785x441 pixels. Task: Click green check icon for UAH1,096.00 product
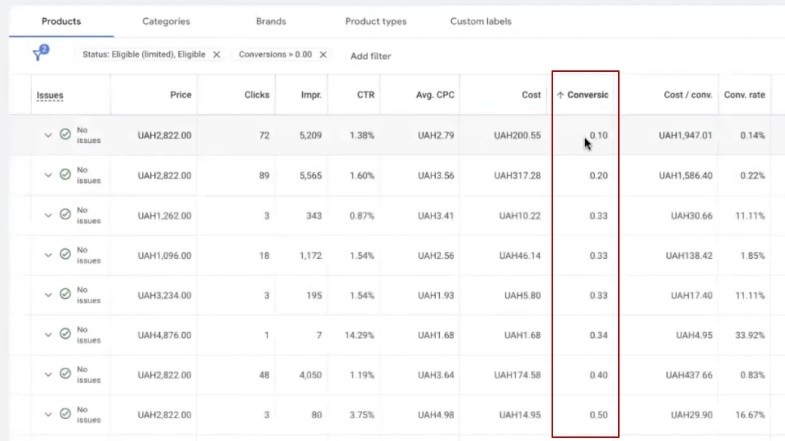(x=65, y=254)
